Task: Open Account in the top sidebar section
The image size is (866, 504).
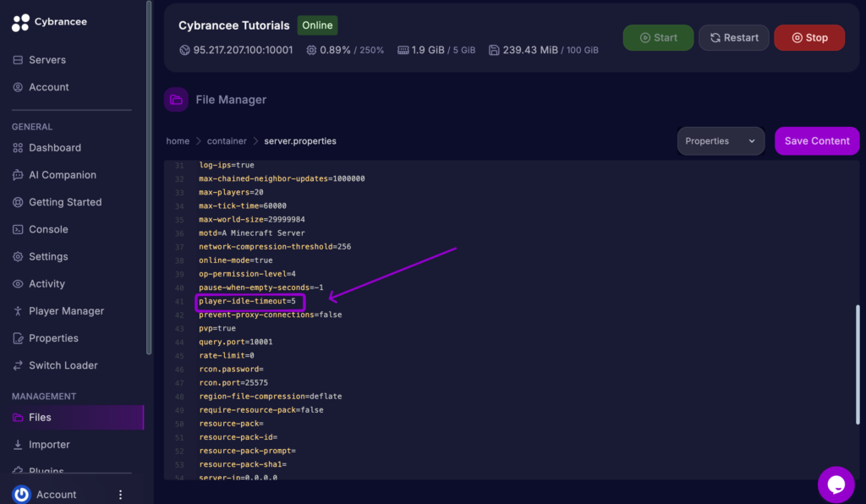Action: point(48,87)
